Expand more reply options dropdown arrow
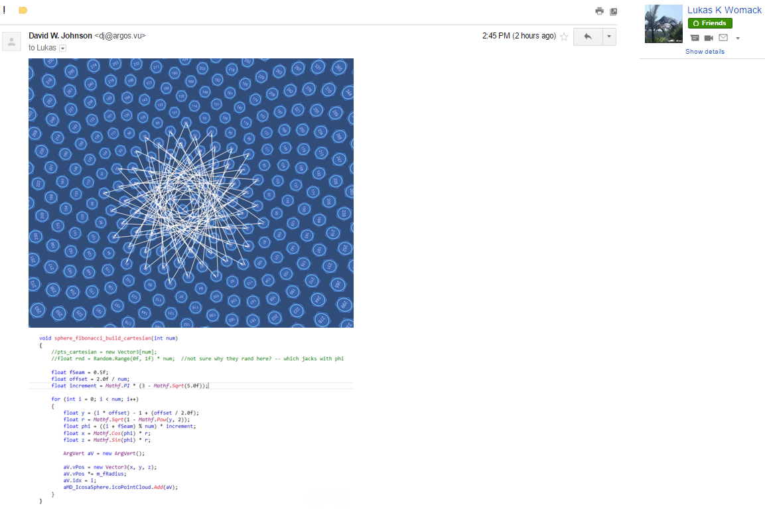Screen dimensions: 765x532 (x=608, y=36)
